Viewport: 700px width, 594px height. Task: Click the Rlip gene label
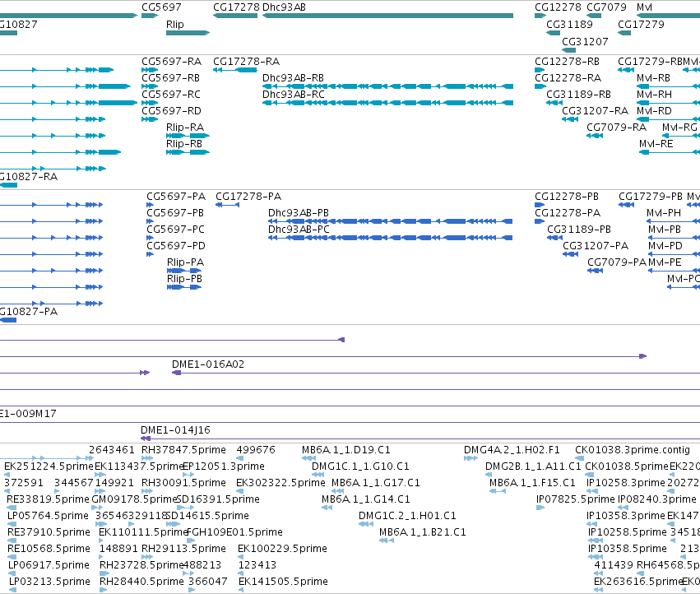pyautogui.click(x=175, y=25)
